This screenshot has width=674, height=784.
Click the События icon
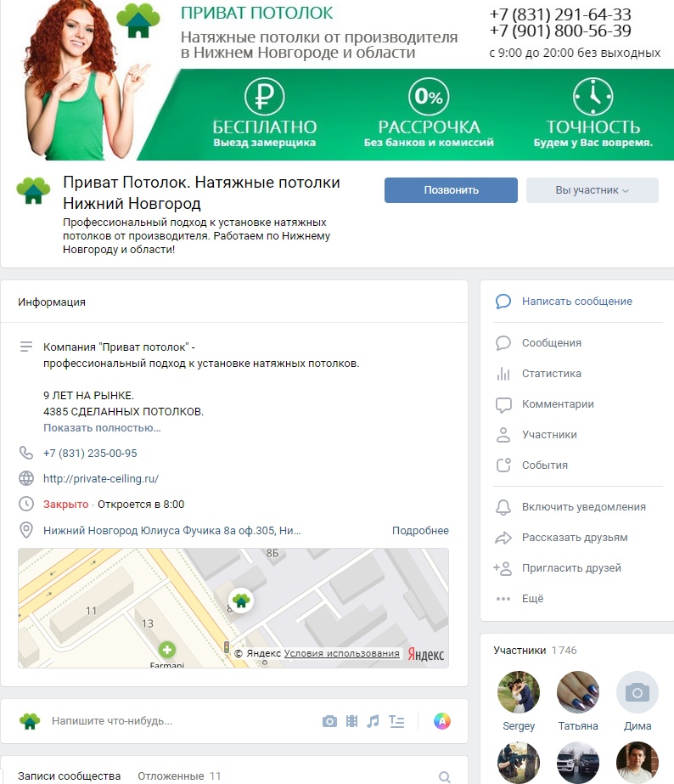point(503,465)
